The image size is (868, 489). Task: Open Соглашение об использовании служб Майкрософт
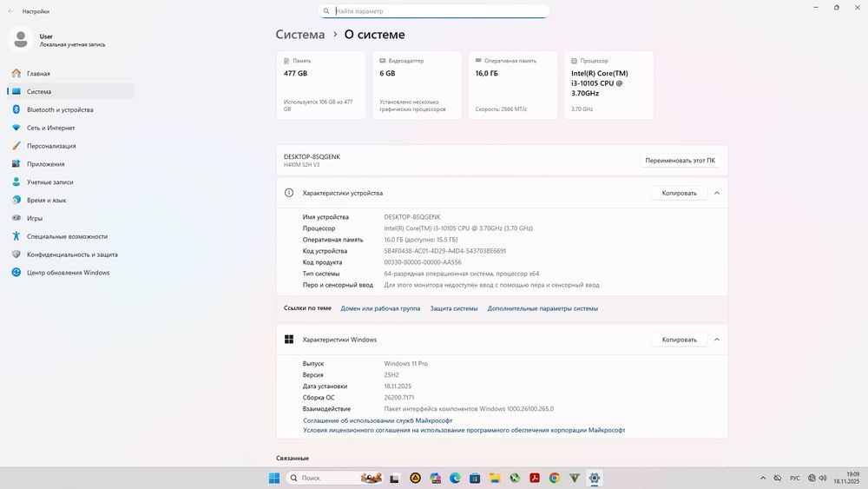click(x=378, y=421)
